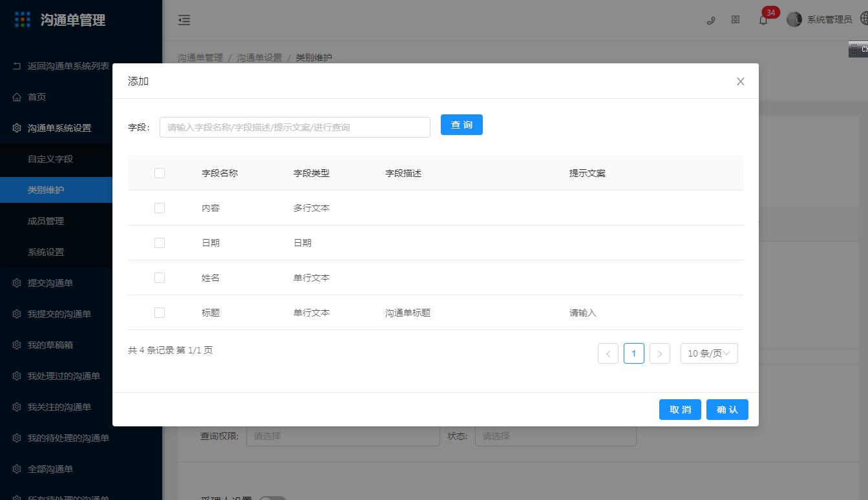868x500 pixels.
Task: Click gear icon beside 提交沟通单
Action: (x=17, y=283)
